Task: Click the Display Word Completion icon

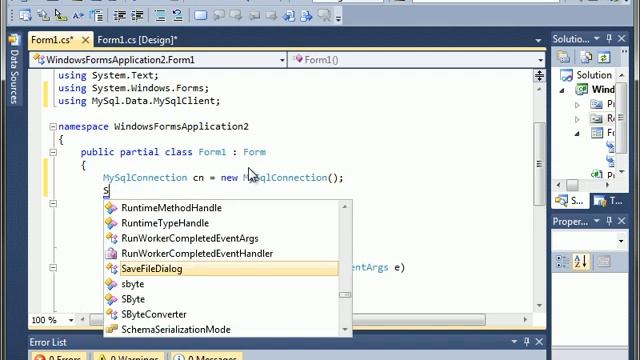Action: (78, 16)
